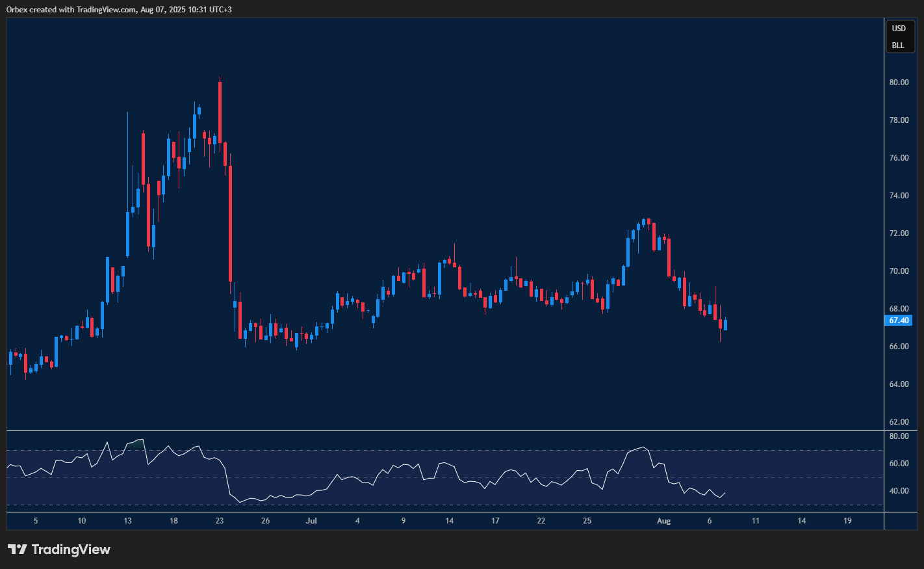Click the 76.00 price axis label

899,158
